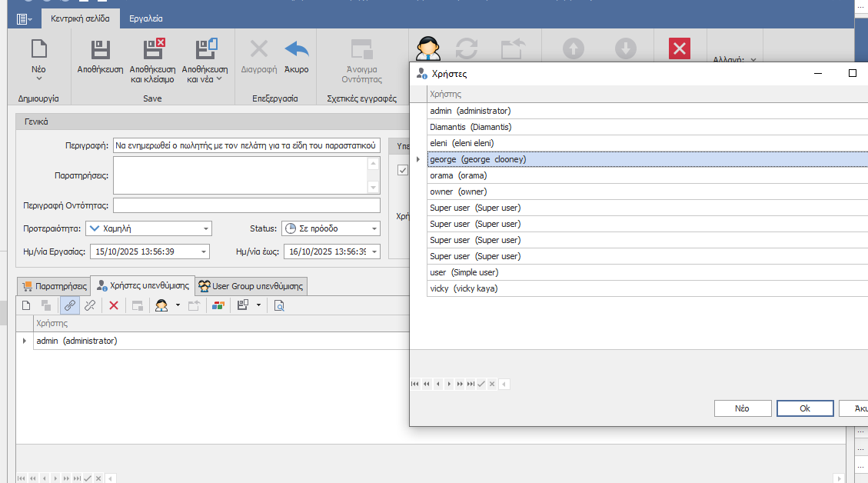Switch to the Παρατηρήσεις tab
This screenshot has width=868, height=483.
coord(53,286)
